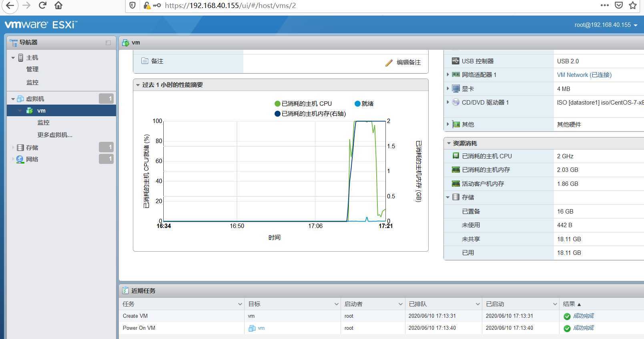Click the 活动客户机内存 memory icon
Image resolution: width=644 pixels, height=339 pixels.
pyautogui.click(x=455, y=184)
